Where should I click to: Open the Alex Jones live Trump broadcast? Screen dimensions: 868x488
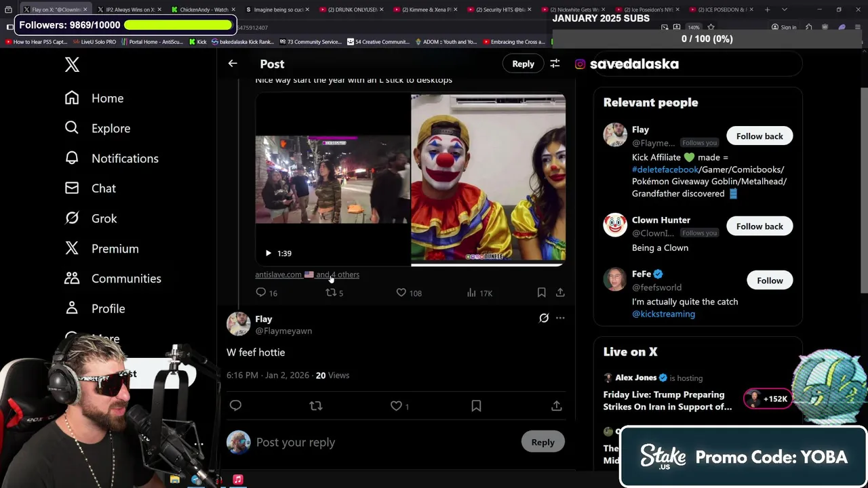[x=667, y=401]
